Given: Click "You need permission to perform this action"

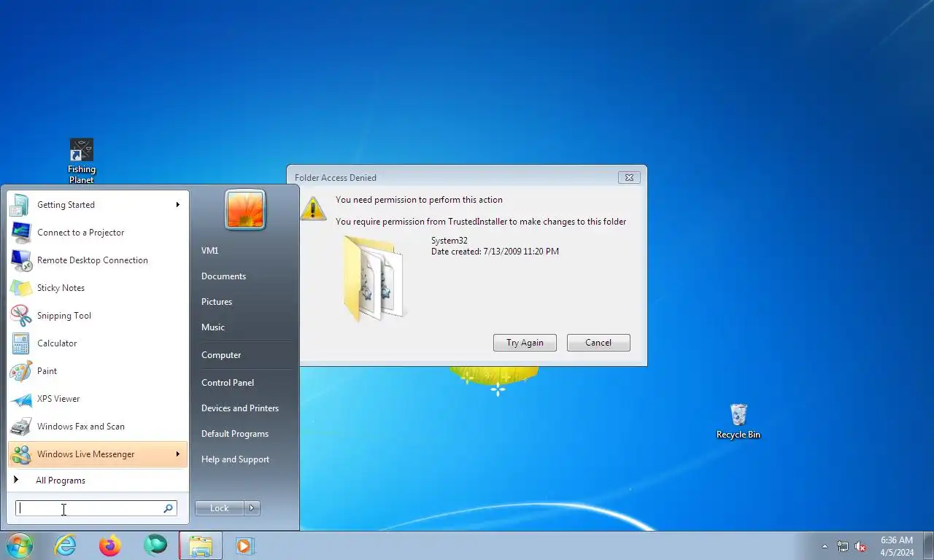Looking at the screenshot, I should pos(419,200).
